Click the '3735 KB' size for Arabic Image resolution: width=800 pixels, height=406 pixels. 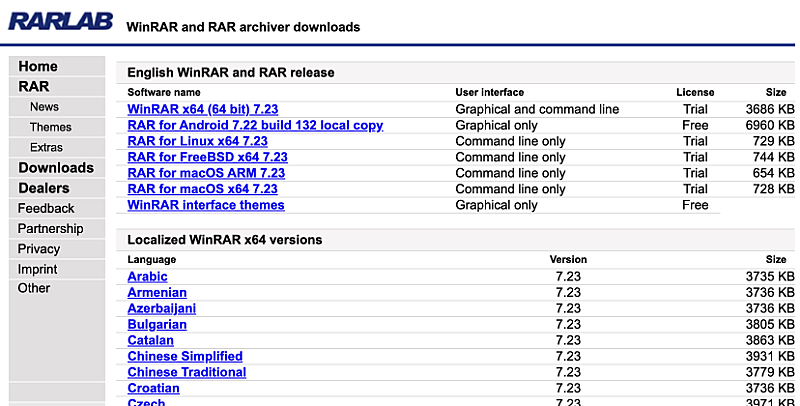770,276
